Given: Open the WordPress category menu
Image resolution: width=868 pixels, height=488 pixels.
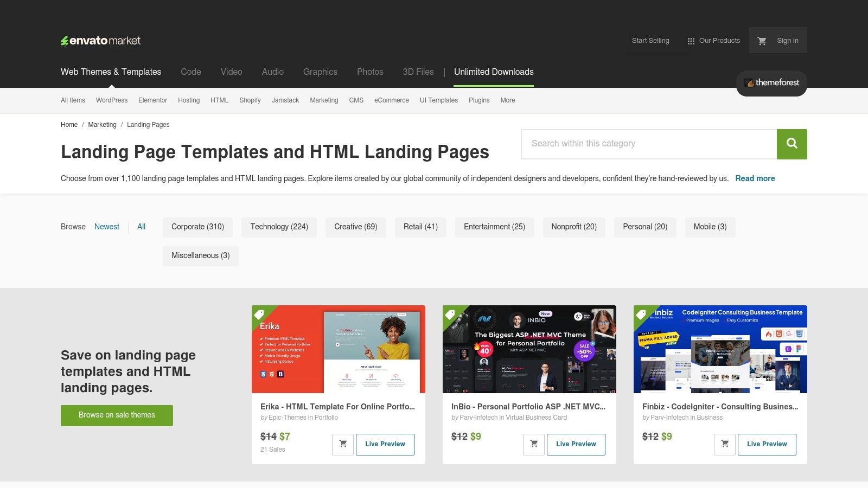Looking at the screenshot, I should pos(112,100).
